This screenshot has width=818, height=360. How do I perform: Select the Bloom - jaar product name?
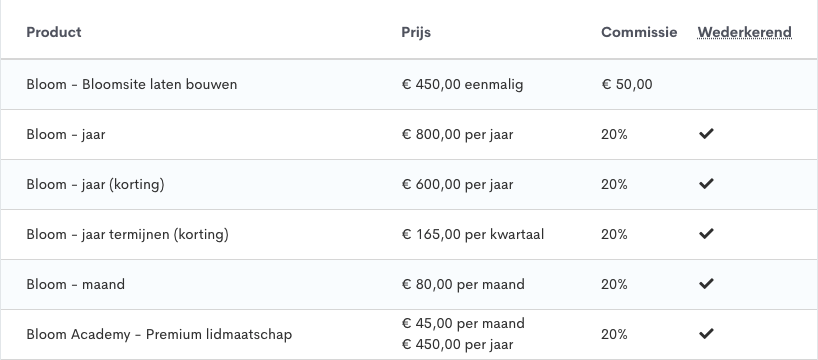click(x=66, y=135)
